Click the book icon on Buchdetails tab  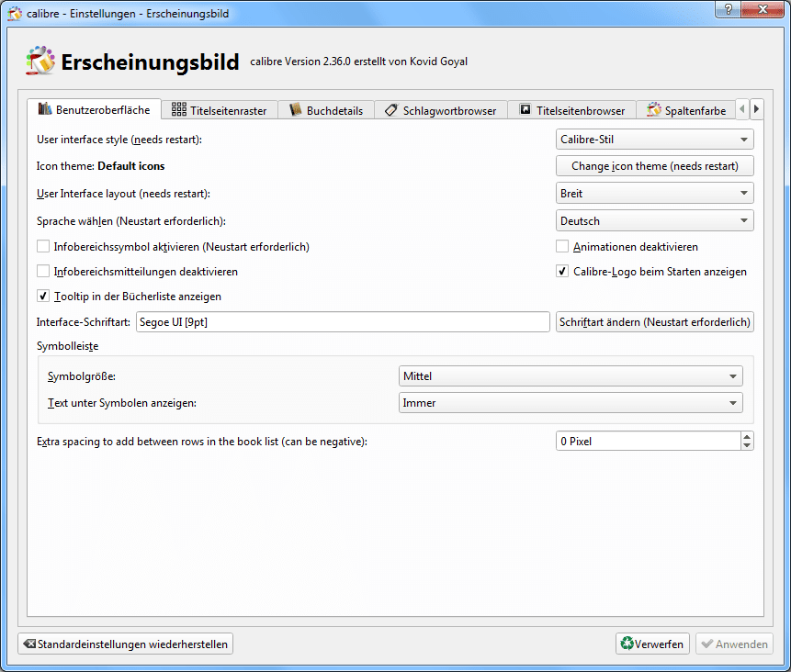point(296,109)
